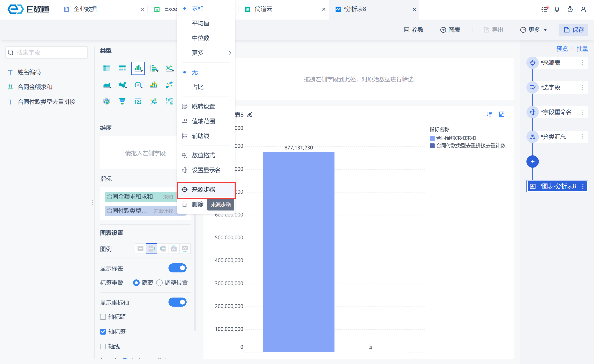Choose the funnel chart type icon
The image size is (594, 364).
(x=122, y=101)
